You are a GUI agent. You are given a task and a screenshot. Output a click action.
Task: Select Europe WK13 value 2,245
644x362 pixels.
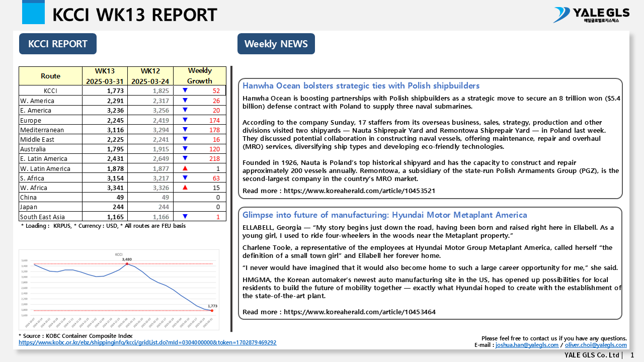click(x=116, y=120)
